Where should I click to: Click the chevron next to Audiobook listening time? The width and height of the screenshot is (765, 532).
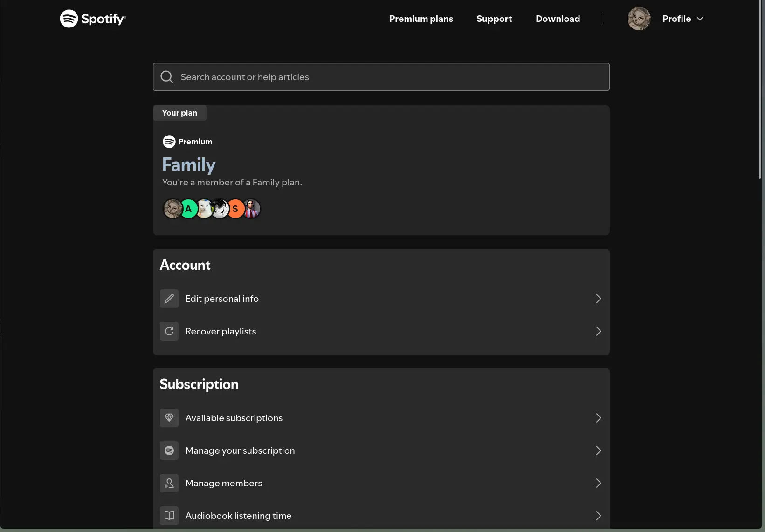point(599,516)
